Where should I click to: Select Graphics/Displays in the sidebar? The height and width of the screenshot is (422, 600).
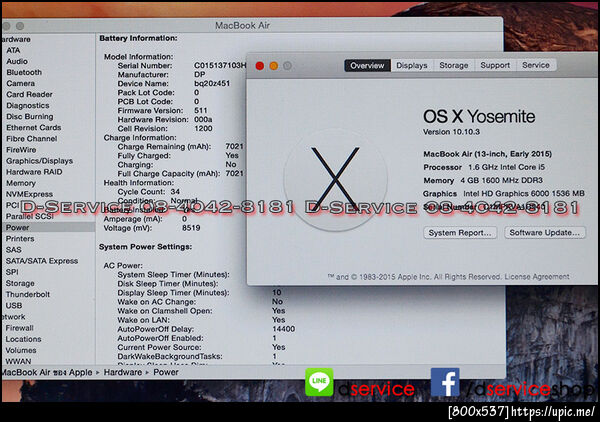(x=39, y=161)
